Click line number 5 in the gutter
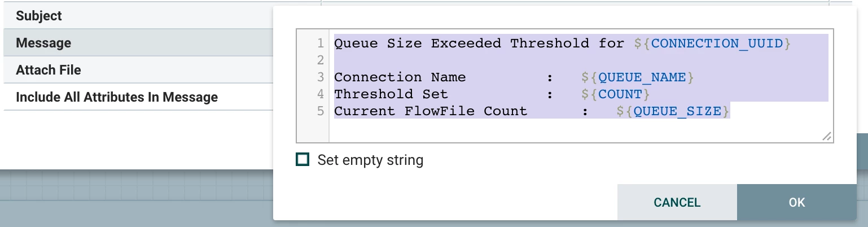 (x=321, y=111)
